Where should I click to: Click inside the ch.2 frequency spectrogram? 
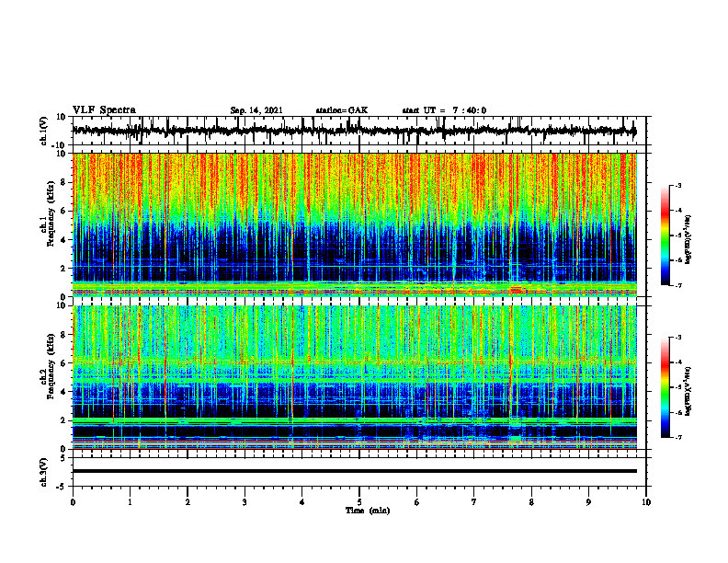tap(355, 377)
